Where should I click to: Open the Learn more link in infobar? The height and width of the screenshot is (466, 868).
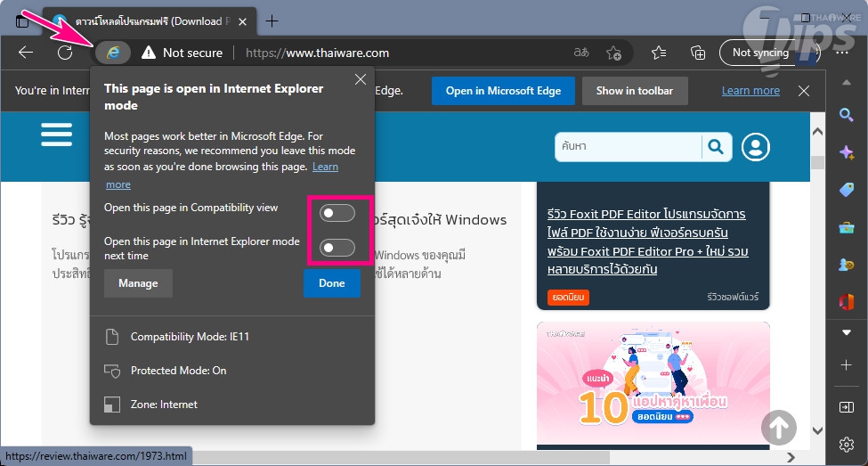750,91
